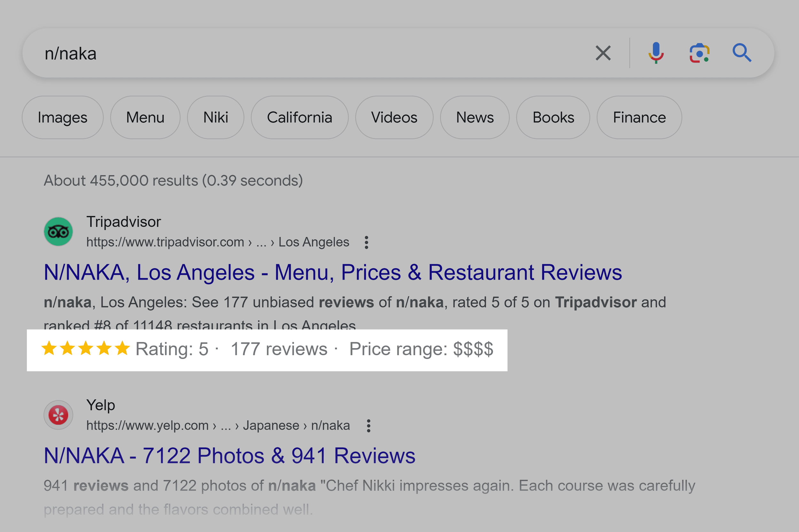Image resolution: width=799 pixels, height=532 pixels.
Task: Open three-dot menu beside Yelp URL
Action: (368, 426)
